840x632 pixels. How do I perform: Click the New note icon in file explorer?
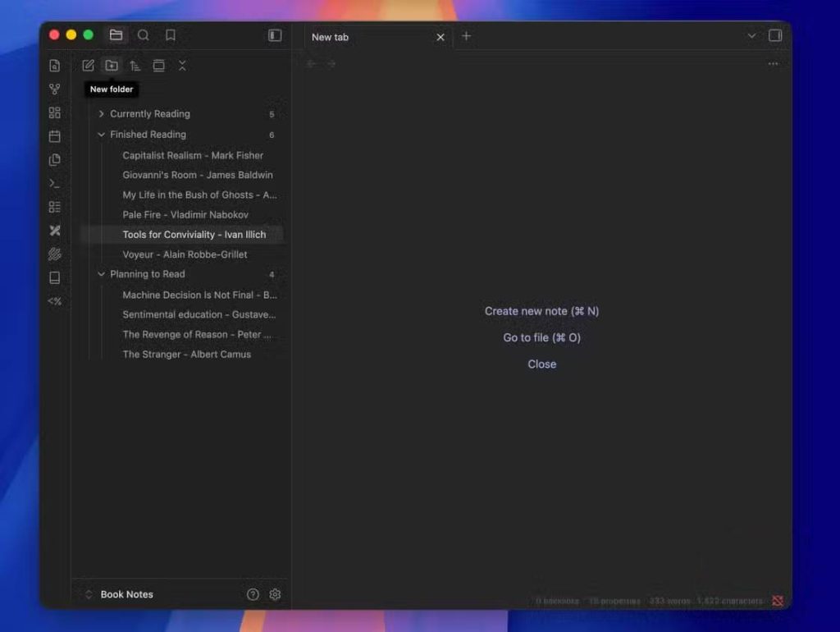89,66
